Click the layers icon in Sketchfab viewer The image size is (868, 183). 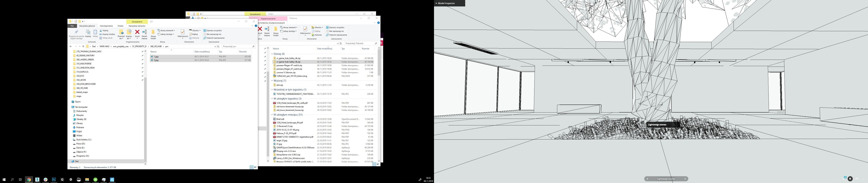[850, 179]
